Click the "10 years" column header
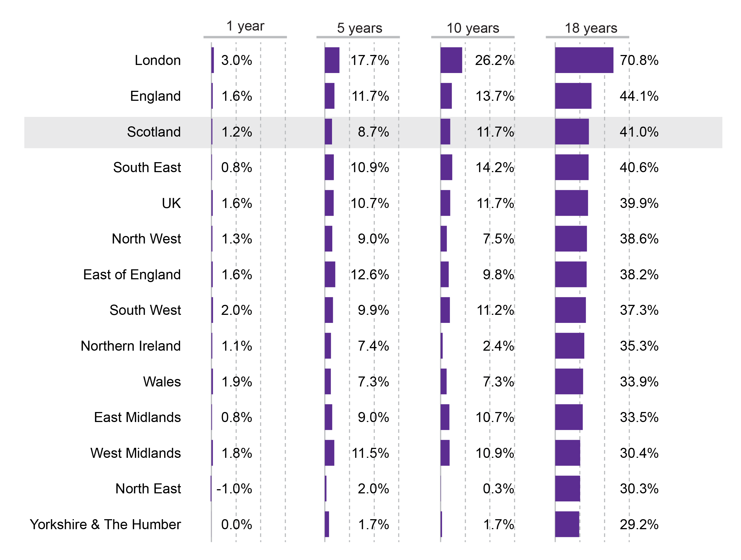This screenshot has width=741, height=560. [473, 28]
